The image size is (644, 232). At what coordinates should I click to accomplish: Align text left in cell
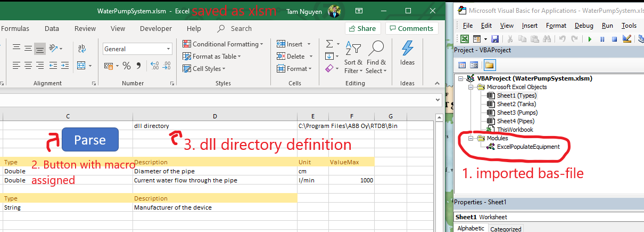coord(16,66)
